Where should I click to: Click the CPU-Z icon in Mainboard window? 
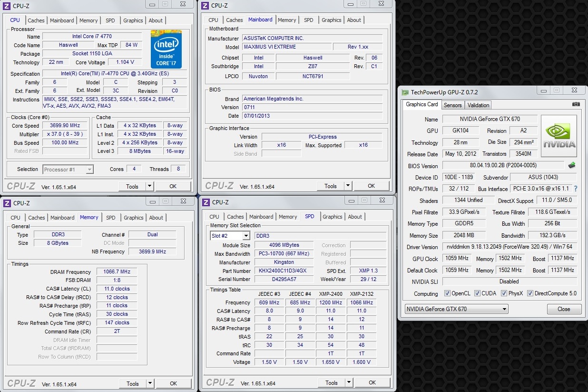(x=205, y=6)
